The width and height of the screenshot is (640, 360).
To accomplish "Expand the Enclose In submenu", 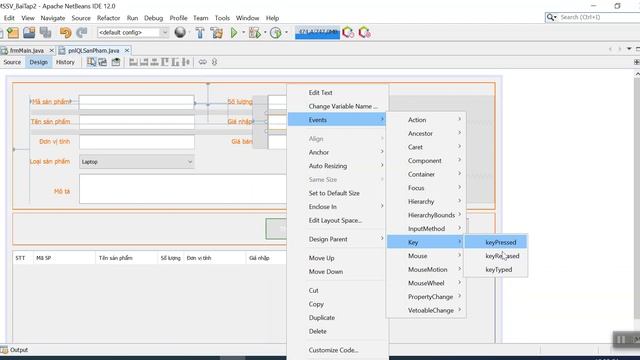I will (x=338, y=207).
